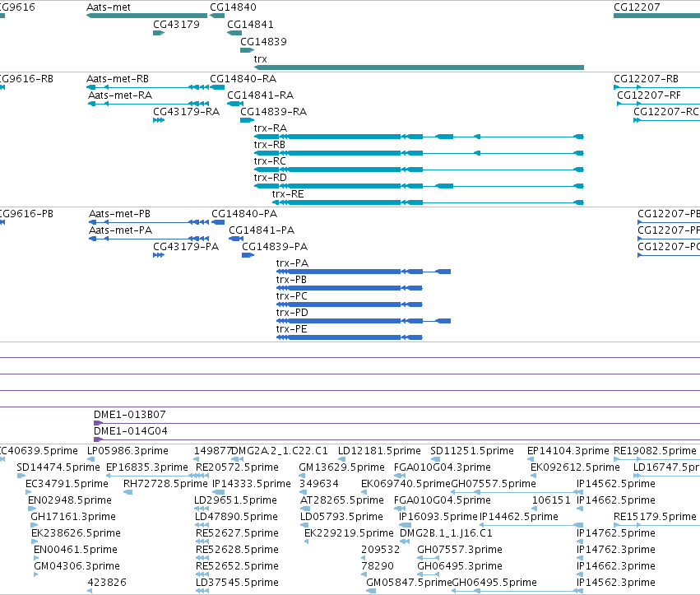700x595 pixels.
Task: Select CG43179 gene label
Action: pyautogui.click(x=176, y=25)
